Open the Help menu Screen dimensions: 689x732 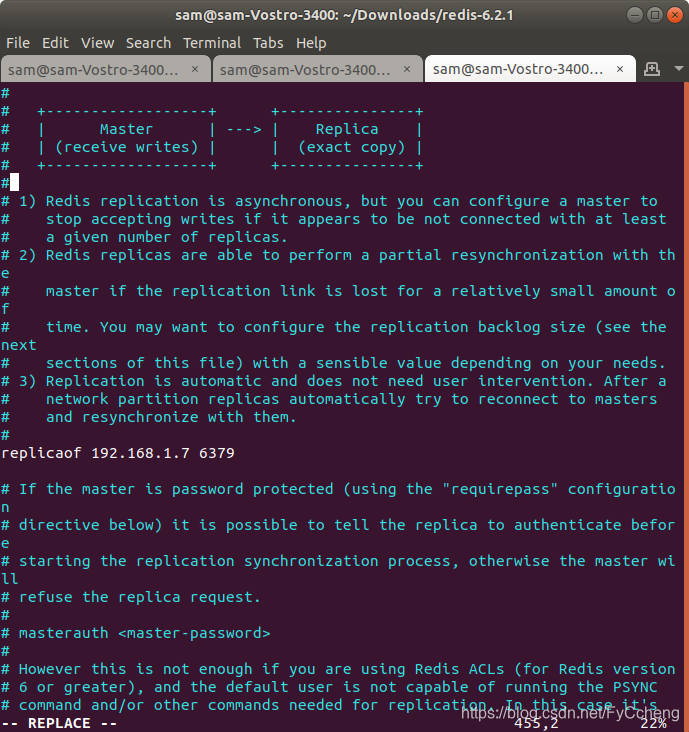click(x=311, y=43)
